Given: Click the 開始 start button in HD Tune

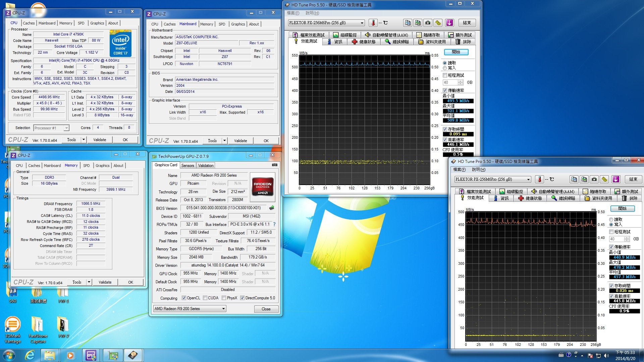Looking at the screenshot, I should point(456,52).
